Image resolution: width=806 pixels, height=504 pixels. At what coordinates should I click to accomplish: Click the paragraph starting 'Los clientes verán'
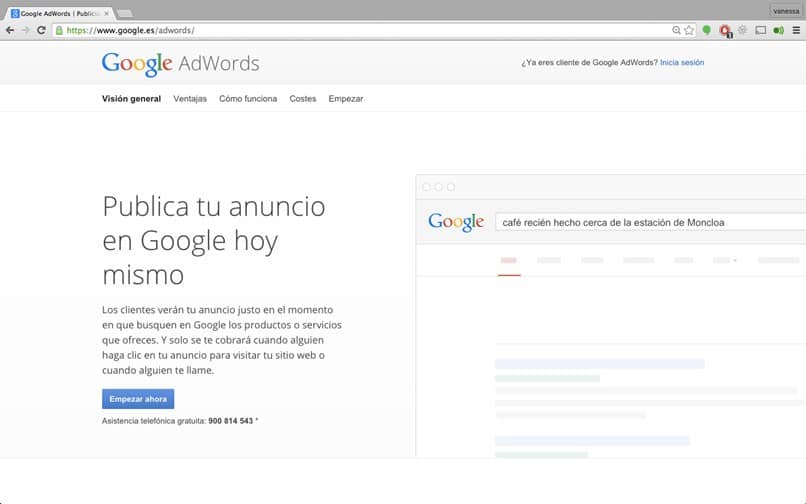[222, 340]
